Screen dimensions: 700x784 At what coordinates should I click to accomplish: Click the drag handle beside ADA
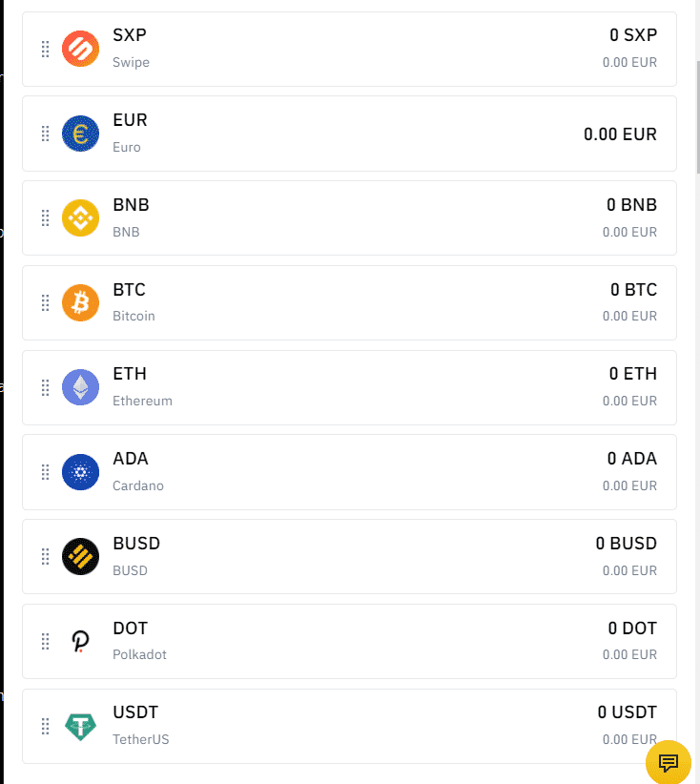[x=45, y=472]
